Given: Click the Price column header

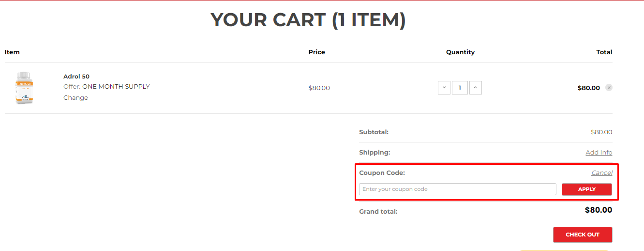Looking at the screenshot, I should 317,52.
